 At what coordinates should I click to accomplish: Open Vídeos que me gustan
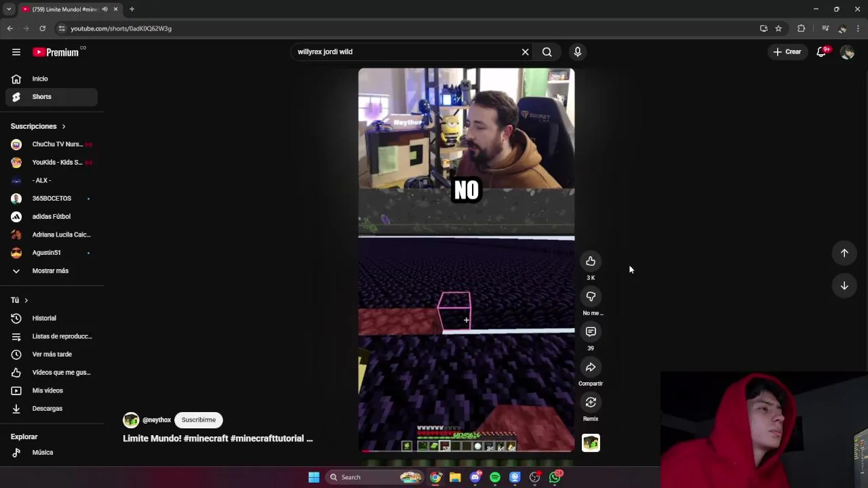tap(52, 373)
